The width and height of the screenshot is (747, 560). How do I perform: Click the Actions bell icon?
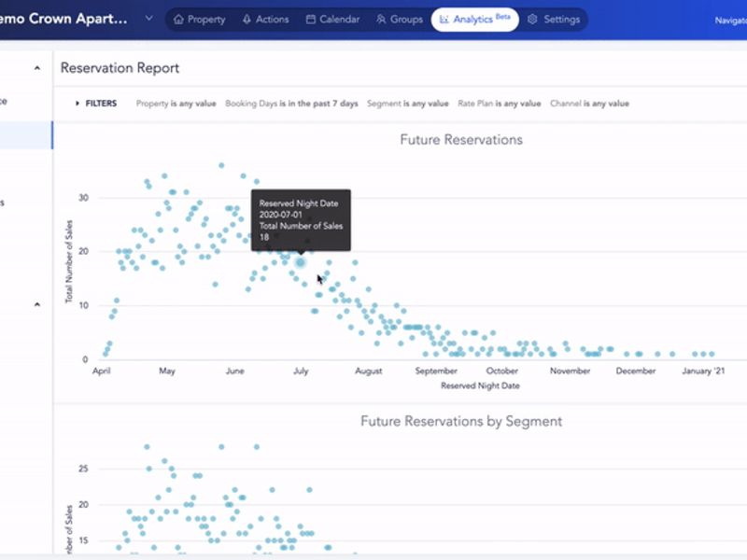click(x=247, y=20)
